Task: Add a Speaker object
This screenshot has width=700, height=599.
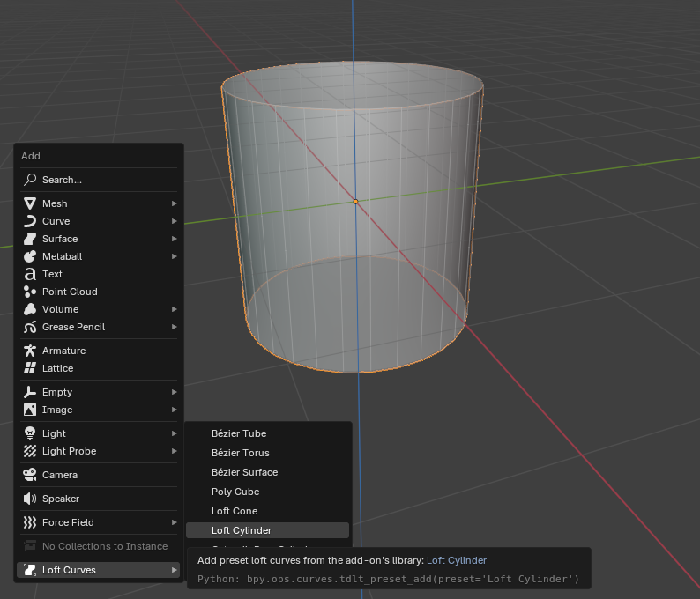Action: 99,499
